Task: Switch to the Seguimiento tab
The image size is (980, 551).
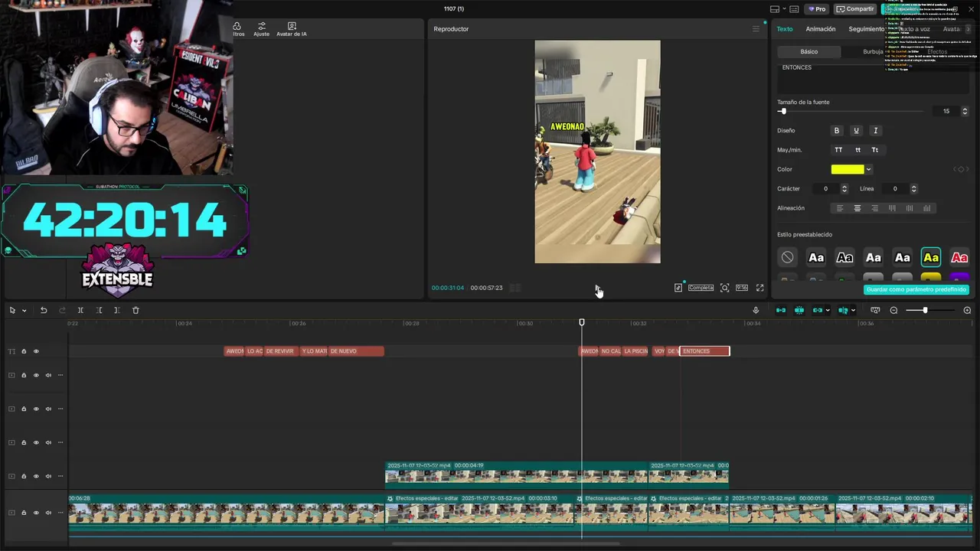Action: 866,29
